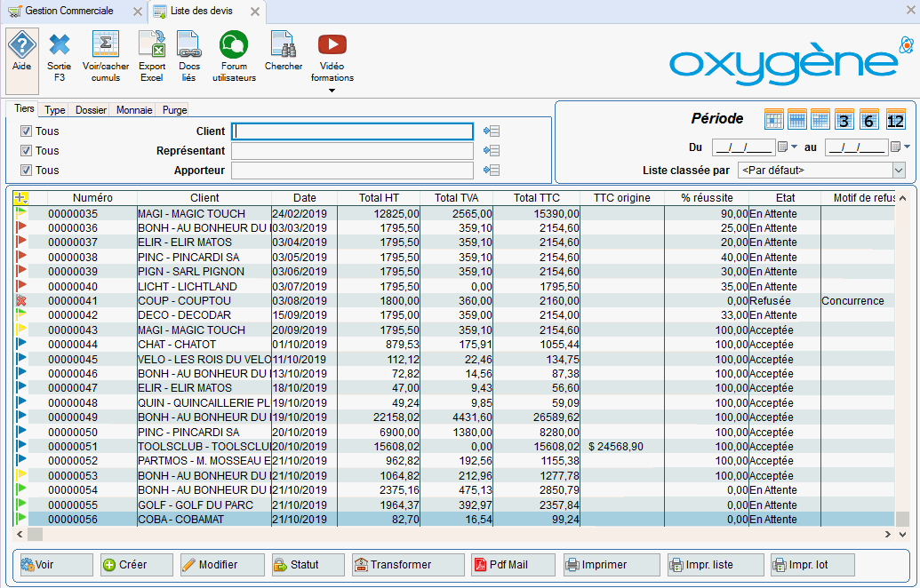
Task: Click into the Client input field
Action: 352,131
